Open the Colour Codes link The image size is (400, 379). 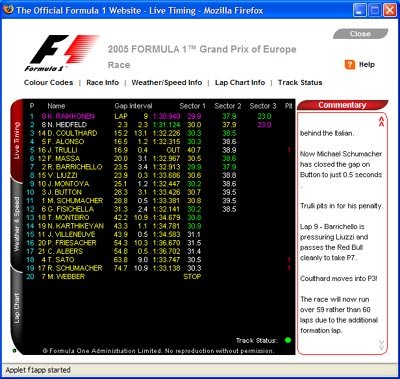[x=48, y=83]
